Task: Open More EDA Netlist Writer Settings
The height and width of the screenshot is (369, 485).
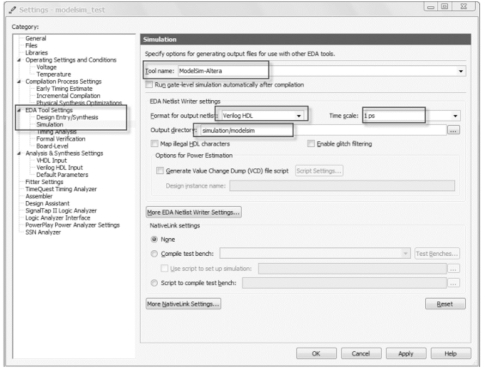Action: [194, 212]
